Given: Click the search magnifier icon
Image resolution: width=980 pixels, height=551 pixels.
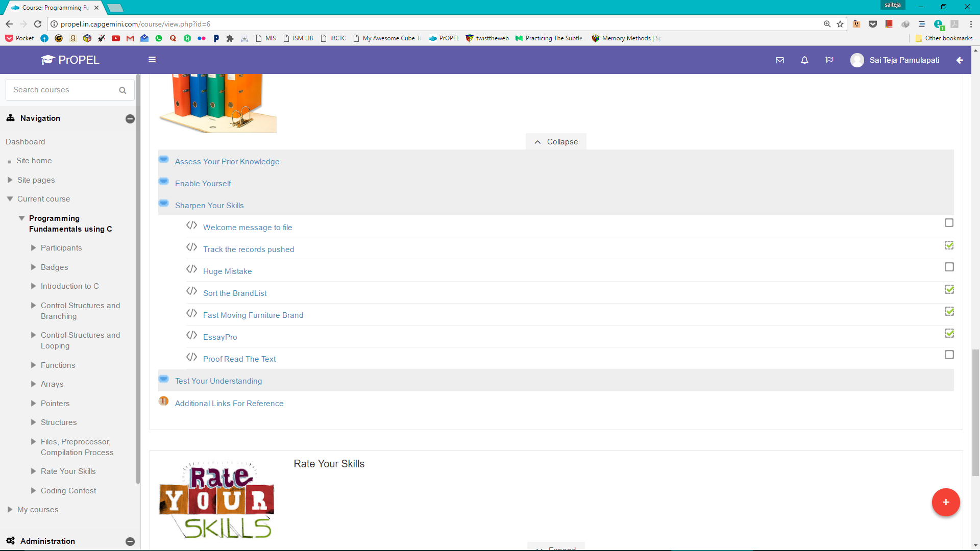Looking at the screenshot, I should pos(122,90).
